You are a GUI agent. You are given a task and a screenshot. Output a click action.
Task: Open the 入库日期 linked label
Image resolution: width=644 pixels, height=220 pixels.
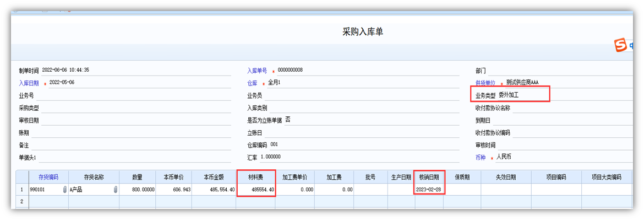(29, 83)
